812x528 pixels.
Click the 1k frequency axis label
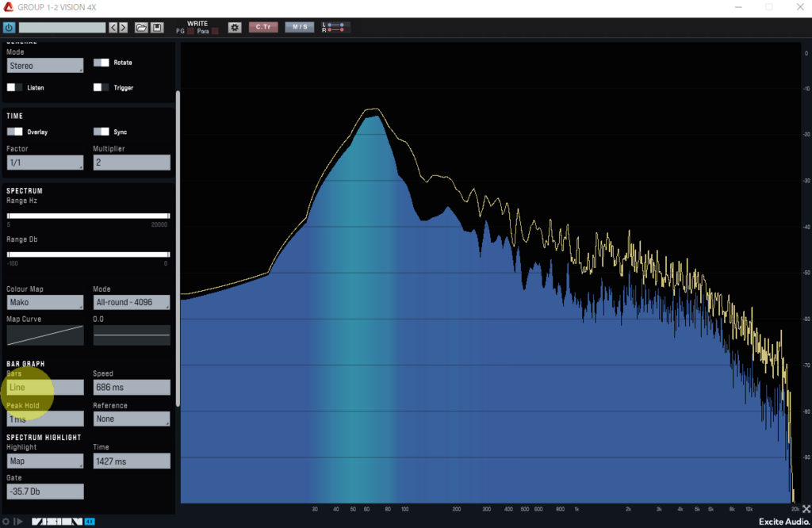tap(576, 509)
